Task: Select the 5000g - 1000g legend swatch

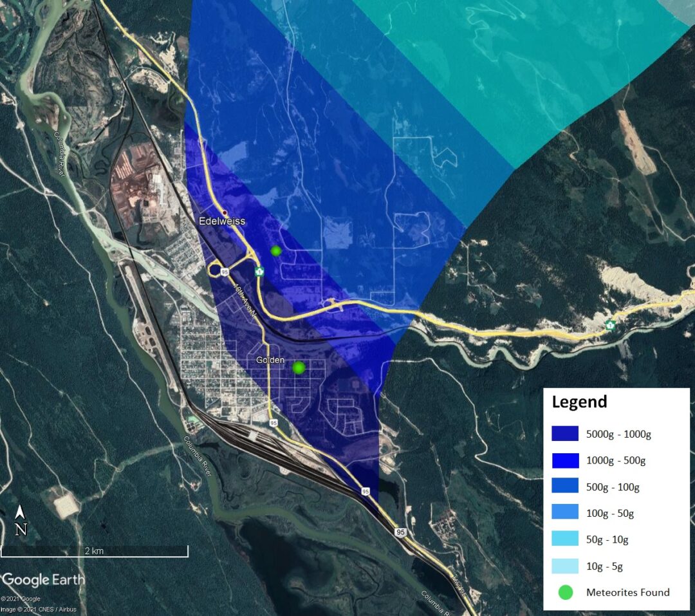Action: [x=564, y=433]
